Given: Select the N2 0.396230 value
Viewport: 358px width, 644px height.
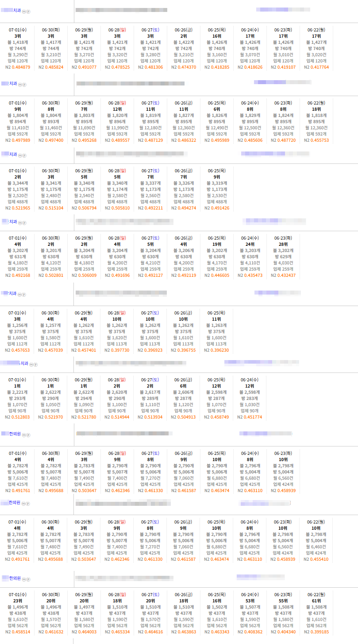Looking at the screenshot, I should pos(216,350).
